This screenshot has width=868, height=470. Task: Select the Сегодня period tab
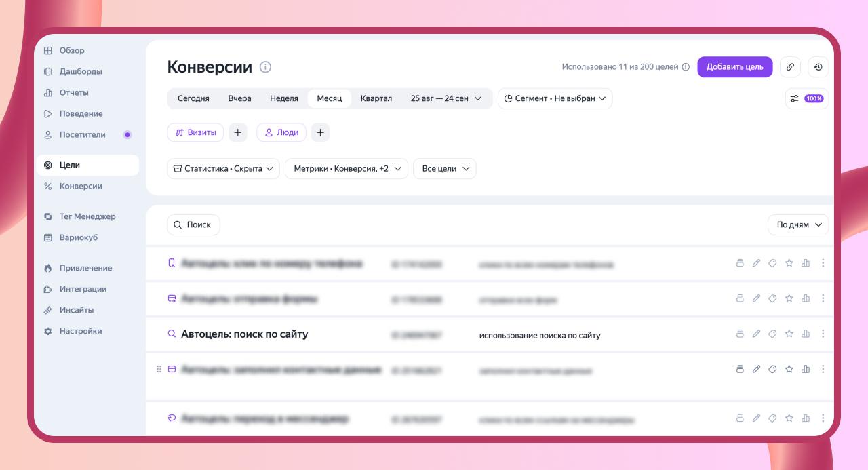(x=193, y=98)
